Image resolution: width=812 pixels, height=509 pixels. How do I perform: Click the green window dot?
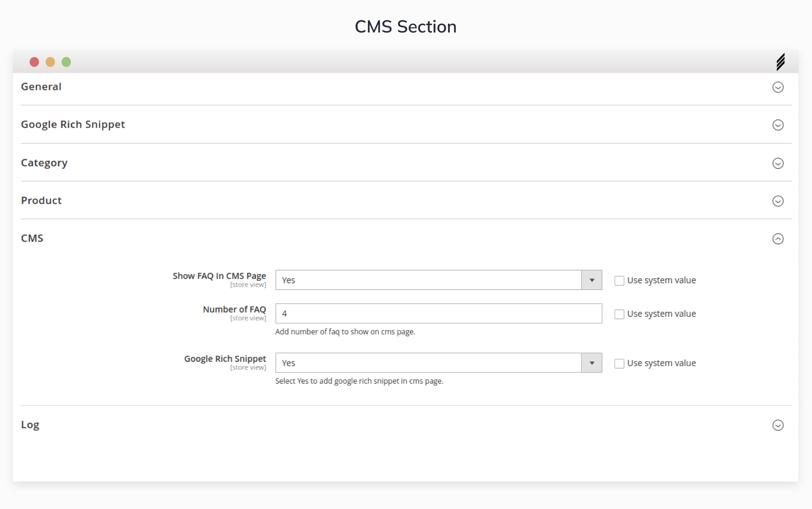coord(66,62)
